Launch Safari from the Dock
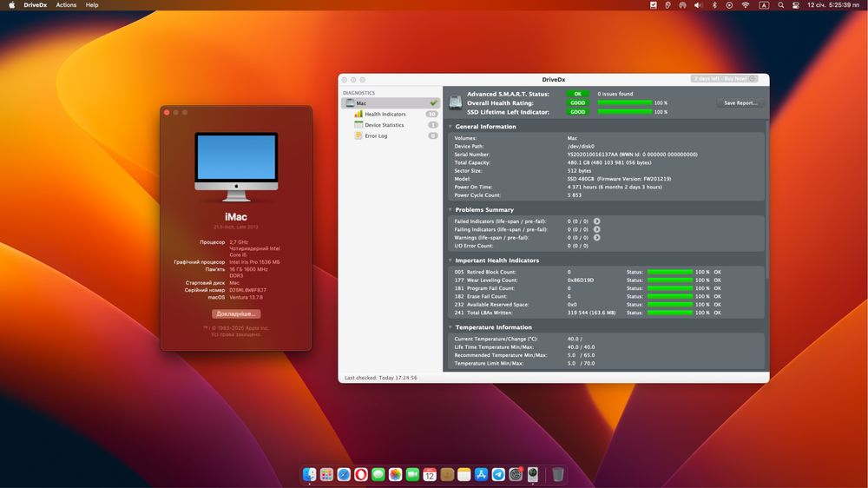868x488 pixels. pos(344,474)
